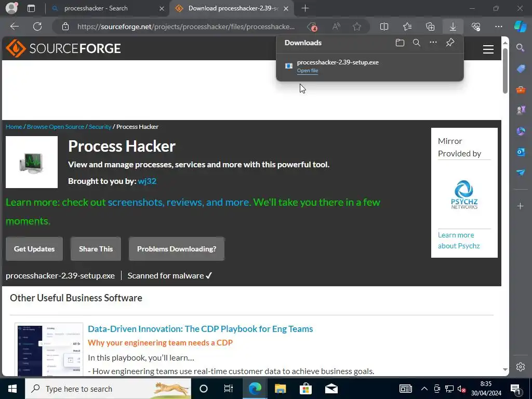Viewport: 532px width, 399px height.
Task: Click the taskbar search box
Action: pyautogui.click(x=108, y=389)
